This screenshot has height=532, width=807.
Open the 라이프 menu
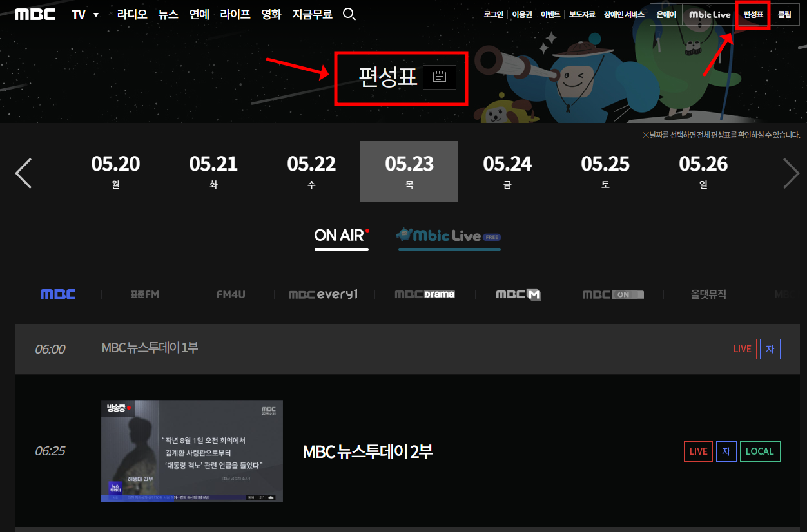click(235, 14)
